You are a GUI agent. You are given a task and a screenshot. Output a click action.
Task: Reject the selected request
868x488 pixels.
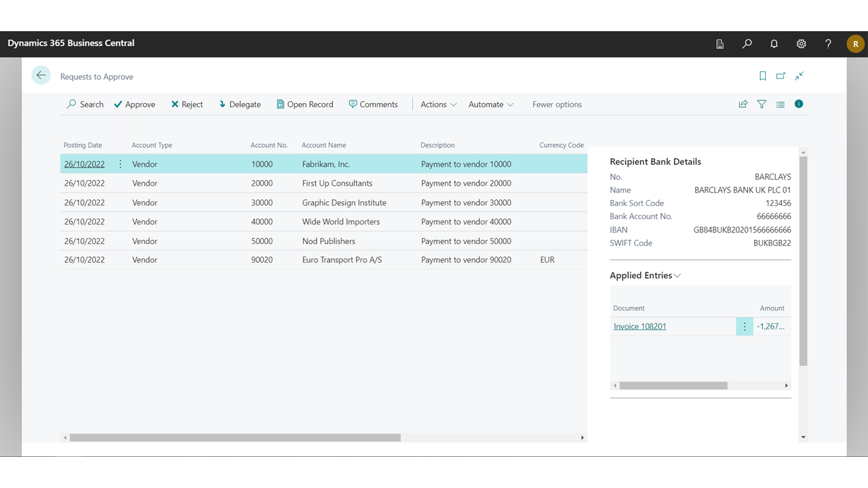tap(186, 104)
